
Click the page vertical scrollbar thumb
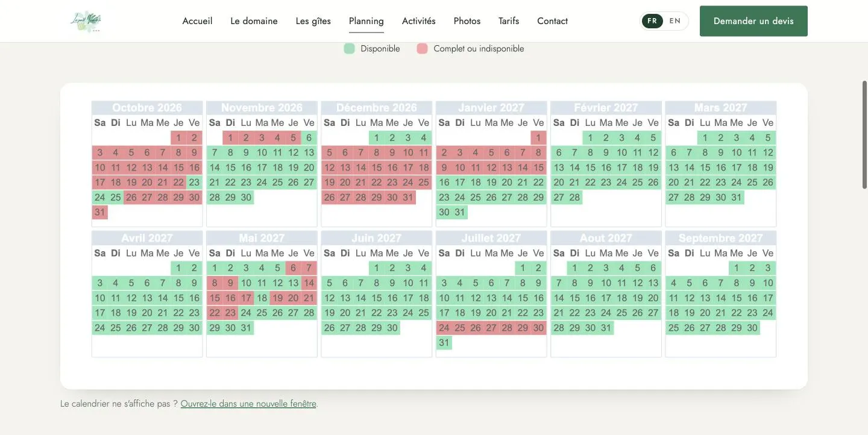point(864,135)
